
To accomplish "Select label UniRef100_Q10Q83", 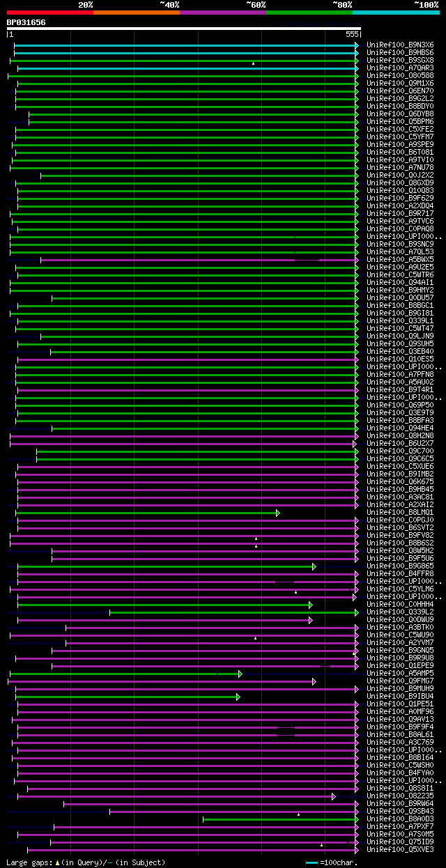I will [400, 190].
